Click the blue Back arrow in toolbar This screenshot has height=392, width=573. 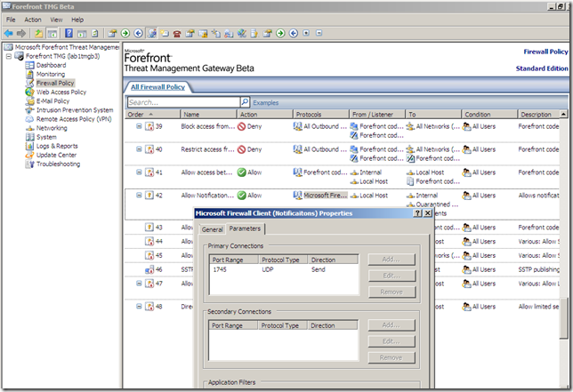tap(9, 34)
